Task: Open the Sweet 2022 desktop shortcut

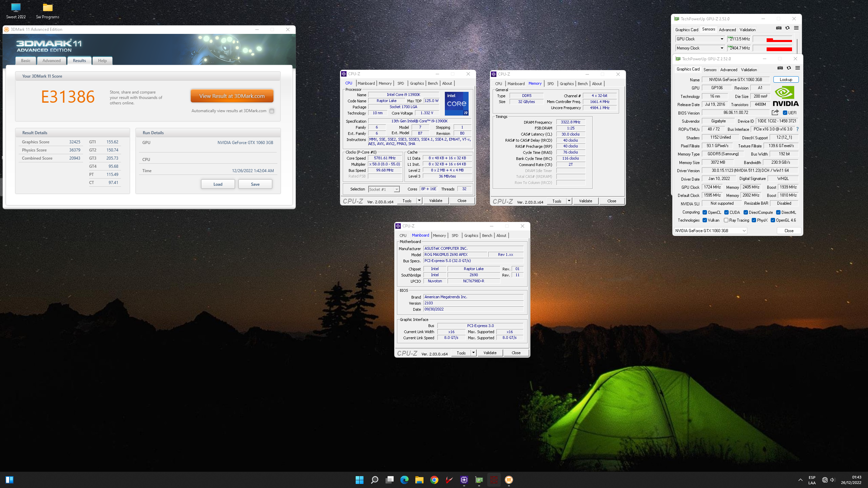Action: point(16,11)
